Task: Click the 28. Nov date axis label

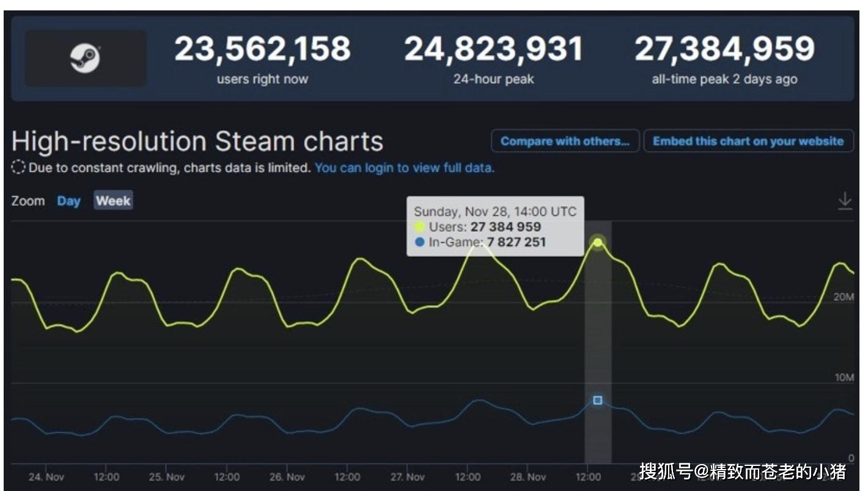Action: pyautogui.click(x=528, y=477)
